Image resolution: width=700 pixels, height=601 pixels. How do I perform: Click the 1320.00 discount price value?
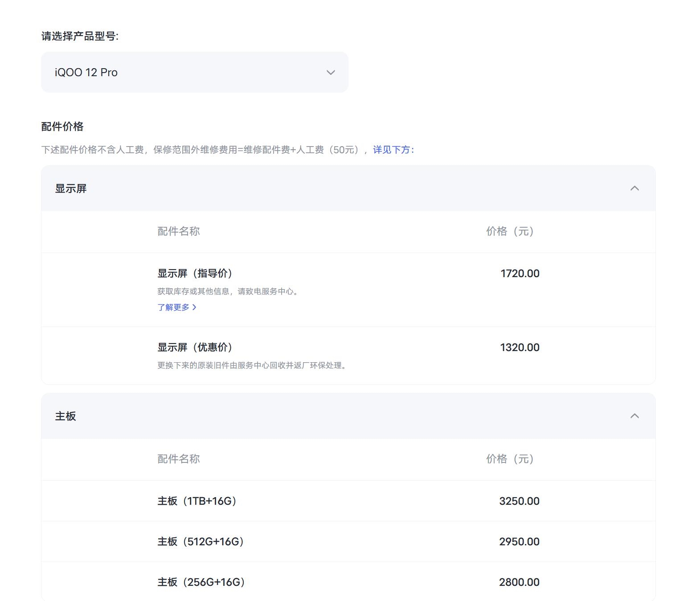click(x=520, y=348)
